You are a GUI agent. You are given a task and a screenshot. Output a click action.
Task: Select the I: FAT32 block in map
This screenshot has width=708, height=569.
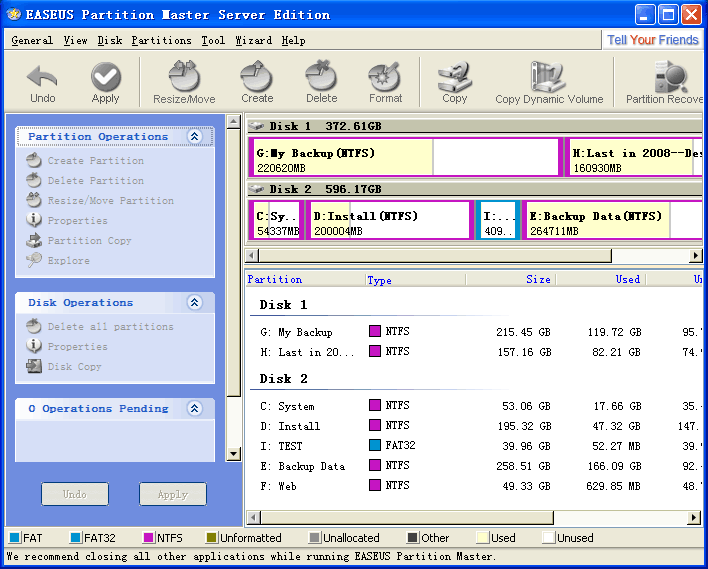(x=498, y=220)
